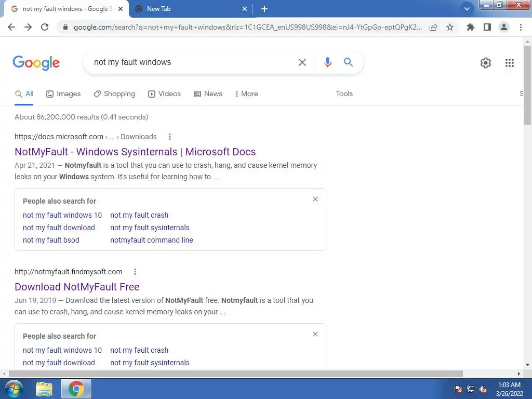Open Windows Start menu orb
The height and width of the screenshot is (399, 532).
[14, 389]
